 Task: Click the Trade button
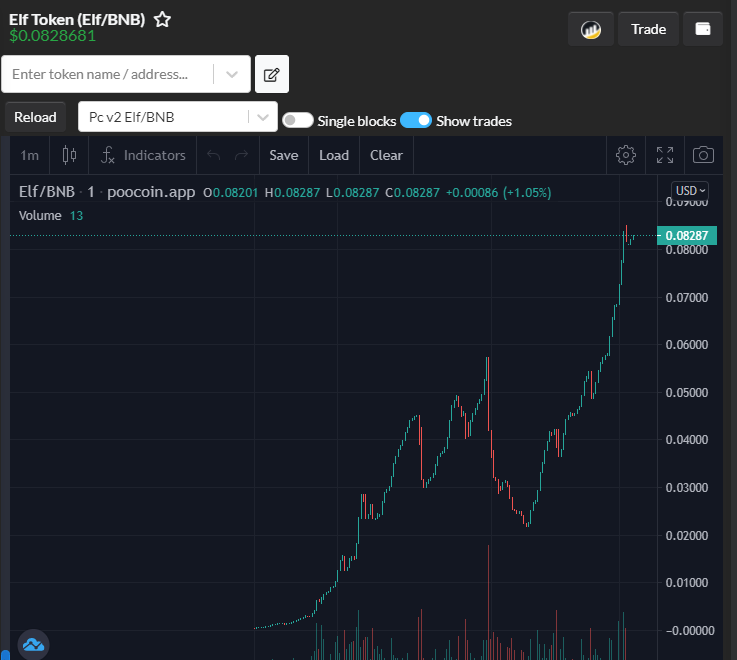click(648, 29)
